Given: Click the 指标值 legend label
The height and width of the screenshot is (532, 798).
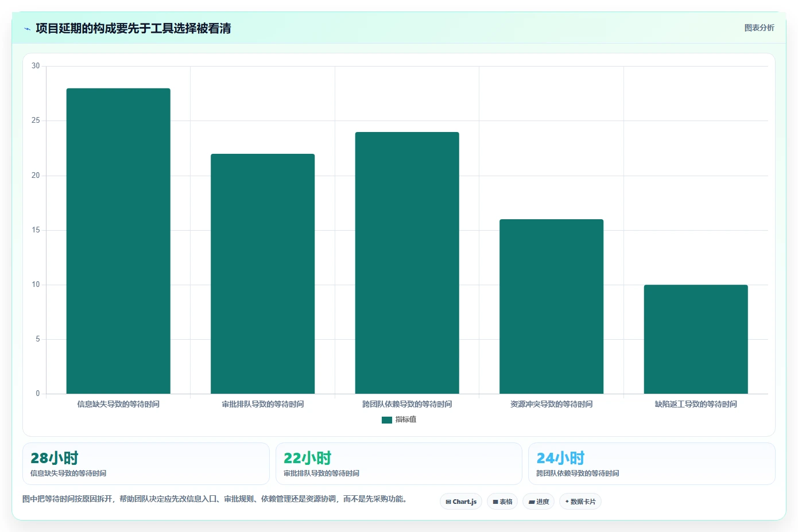Looking at the screenshot, I should click(406, 420).
